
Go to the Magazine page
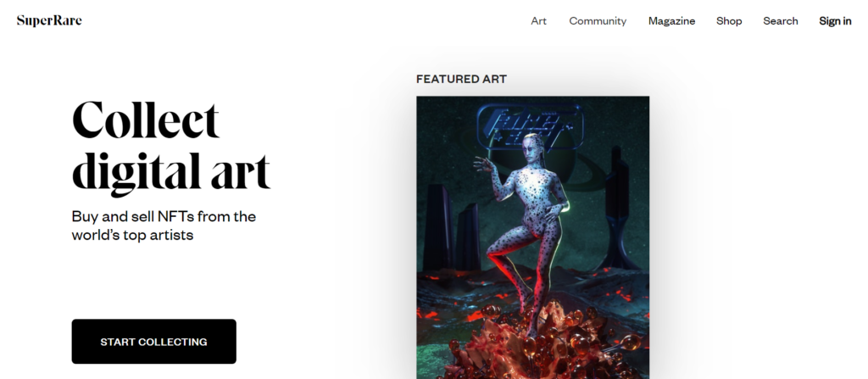coord(671,21)
